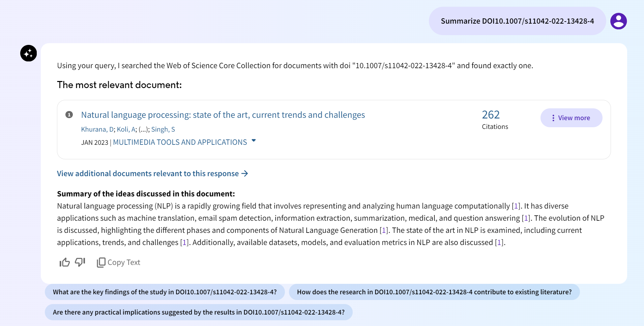Image resolution: width=644 pixels, height=326 pixels.
Task: Click the AI assistant sparkle icon
Action: [29, 53]
